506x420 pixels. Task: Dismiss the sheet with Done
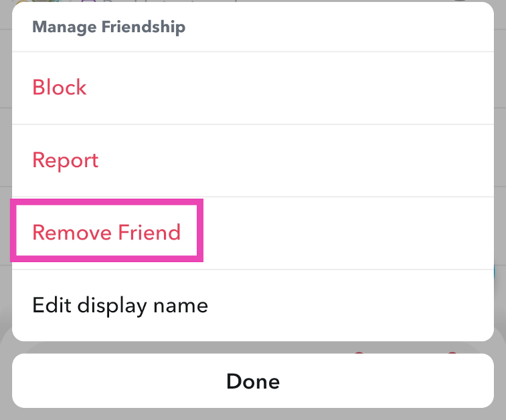pyautogui.click(x=253, y=381)
